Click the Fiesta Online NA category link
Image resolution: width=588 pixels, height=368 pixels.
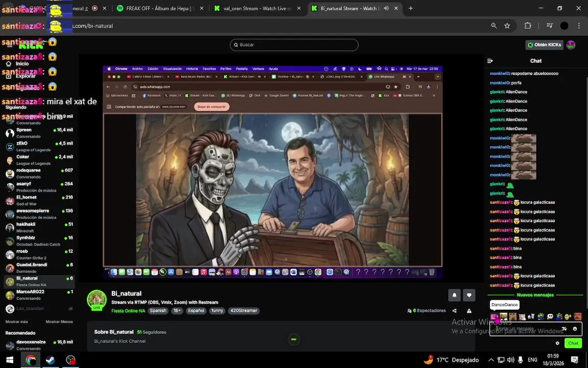coord(128,311)
